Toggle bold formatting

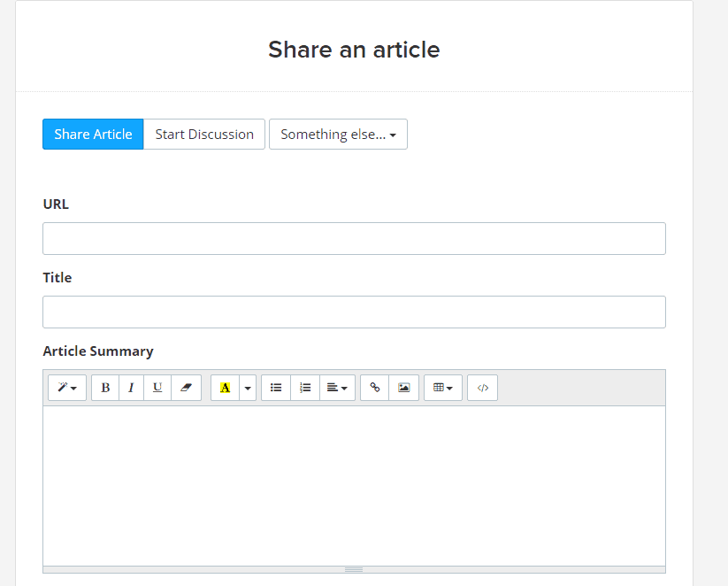[x=105, y=388]
